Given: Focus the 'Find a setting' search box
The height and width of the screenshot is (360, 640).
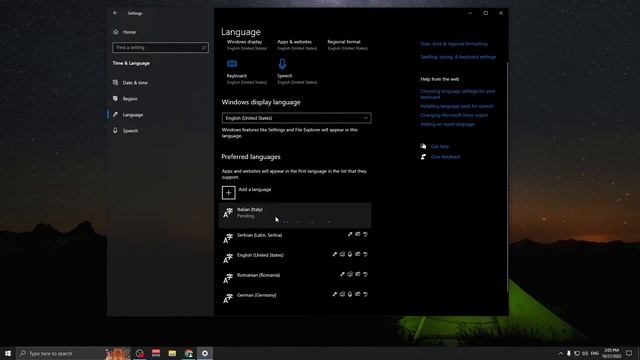Looking at the screenshot, I should tap(160, 47).
